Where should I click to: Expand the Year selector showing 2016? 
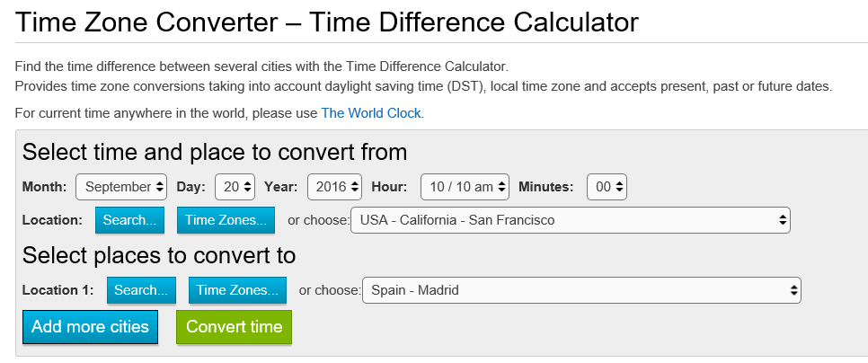click(x=334, y=187)
